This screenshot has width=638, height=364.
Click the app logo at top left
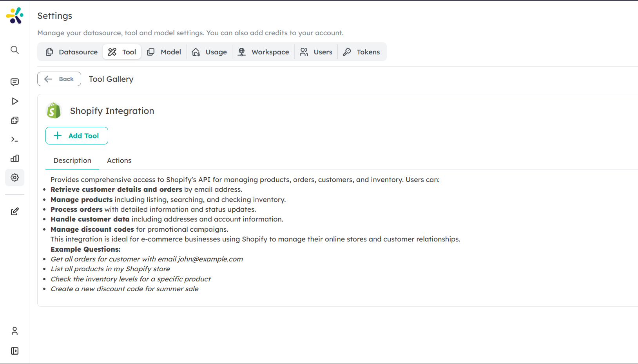click(14, 16)
